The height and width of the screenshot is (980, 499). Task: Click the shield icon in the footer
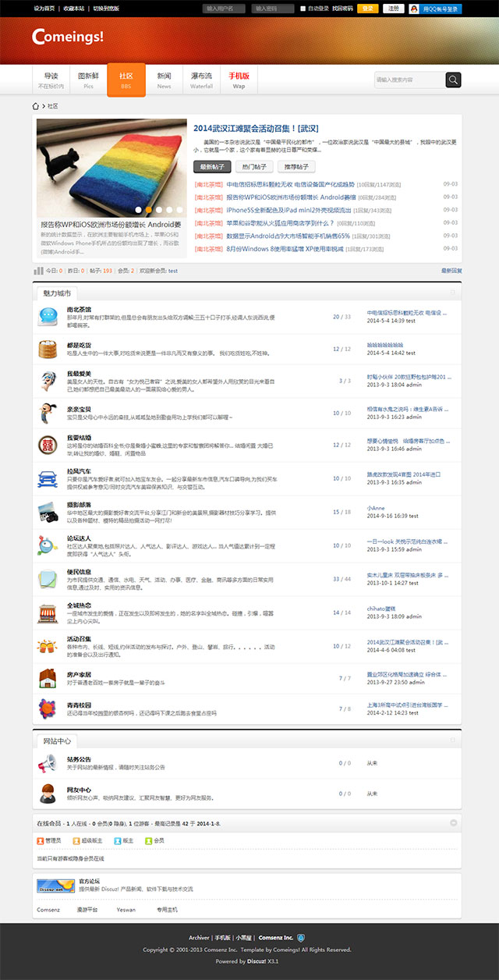click(x=301, y=937)
